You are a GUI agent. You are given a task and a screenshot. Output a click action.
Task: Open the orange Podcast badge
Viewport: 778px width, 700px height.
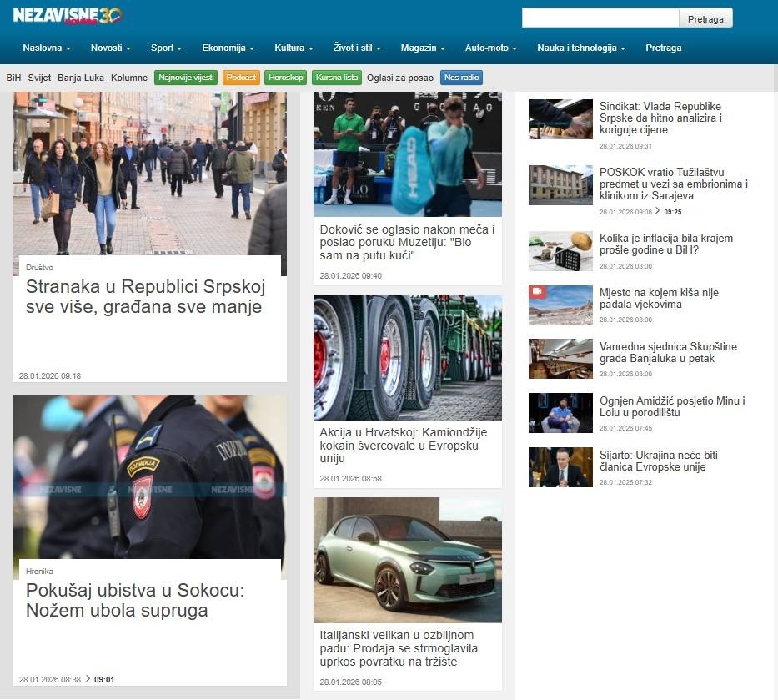[x=241, y=78]
